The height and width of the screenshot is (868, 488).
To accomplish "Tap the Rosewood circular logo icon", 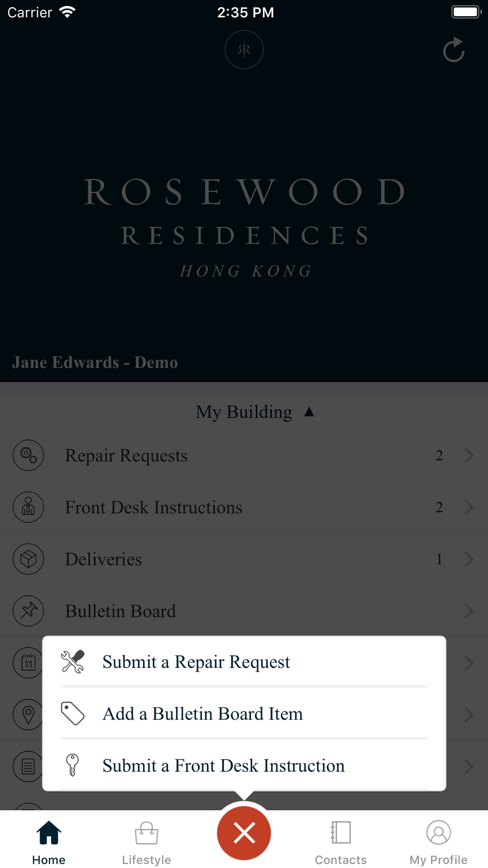I will (x=244, y=49).
